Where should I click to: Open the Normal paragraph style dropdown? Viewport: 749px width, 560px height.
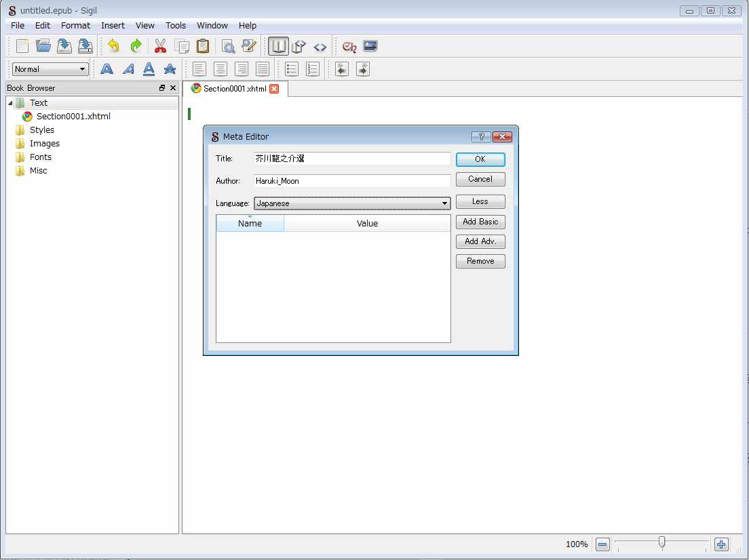[x=51, y=69]
